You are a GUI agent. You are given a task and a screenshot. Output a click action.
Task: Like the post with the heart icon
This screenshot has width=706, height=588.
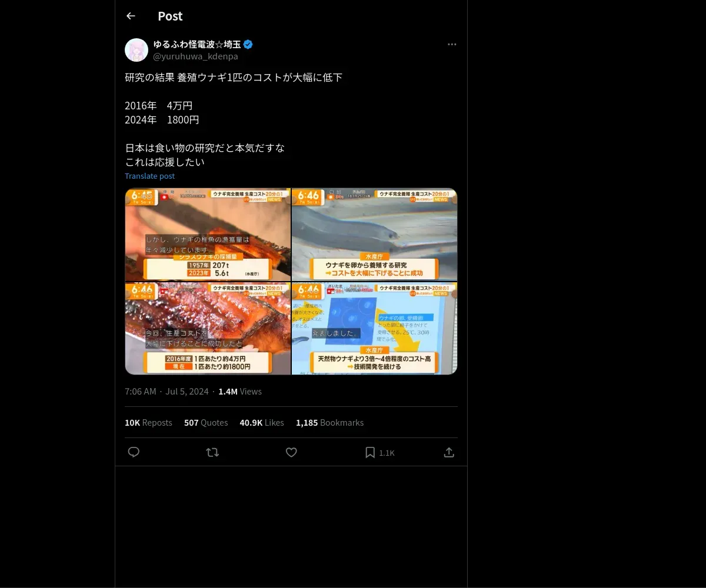click(x=291, y=452)
